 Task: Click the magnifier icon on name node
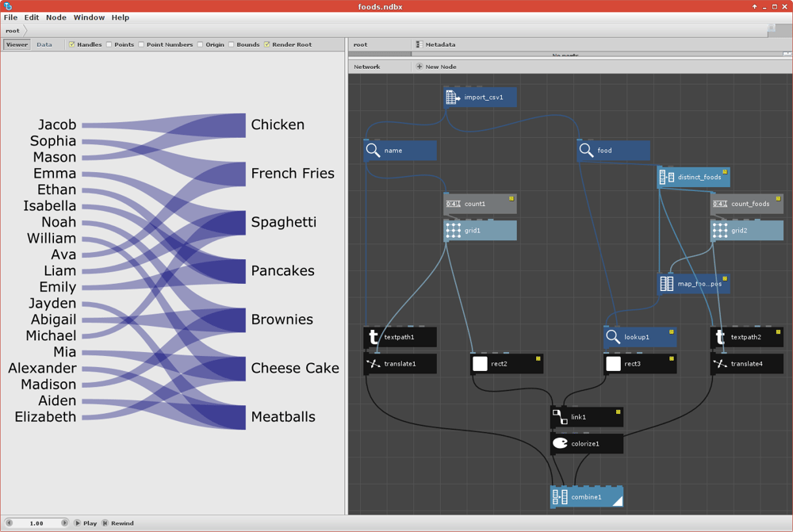point(373,150)
